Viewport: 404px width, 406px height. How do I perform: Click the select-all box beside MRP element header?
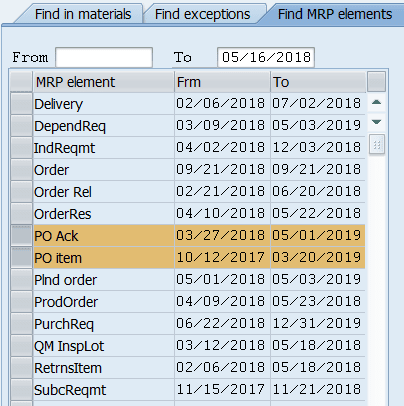(21, 82)
